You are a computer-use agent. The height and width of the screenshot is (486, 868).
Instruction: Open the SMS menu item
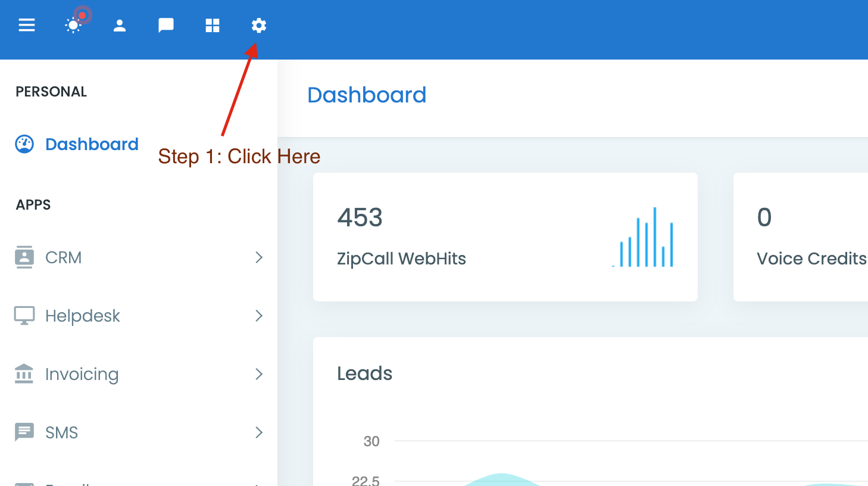coord(62,432)
